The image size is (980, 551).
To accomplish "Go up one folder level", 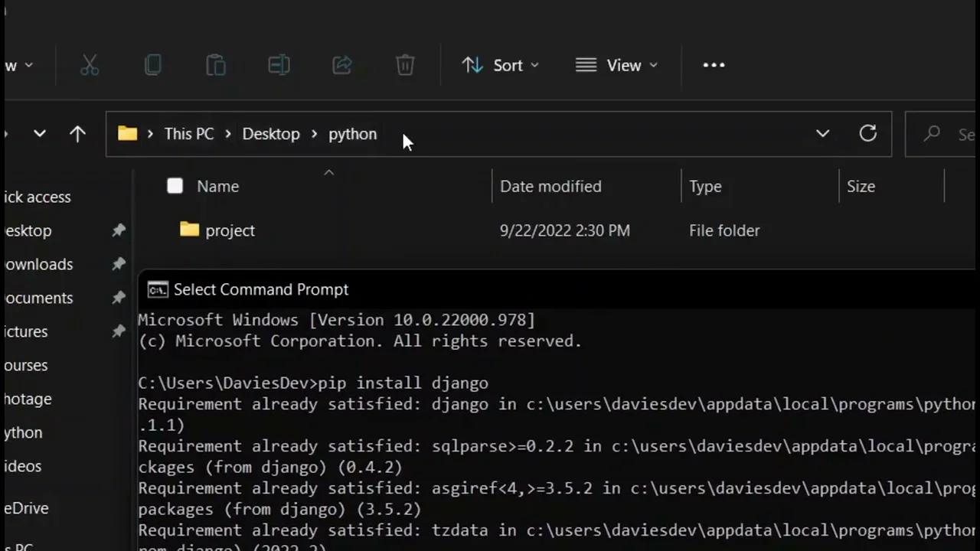I will pyautogui.click(x=77, y=134).
